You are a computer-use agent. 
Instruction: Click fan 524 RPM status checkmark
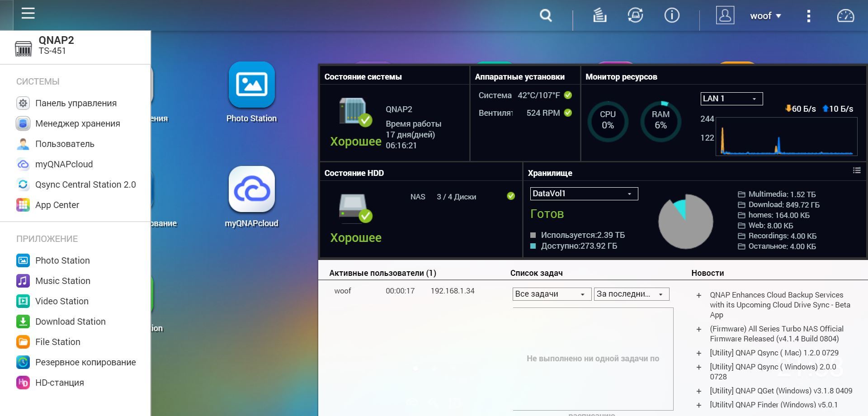pos(568,113)
